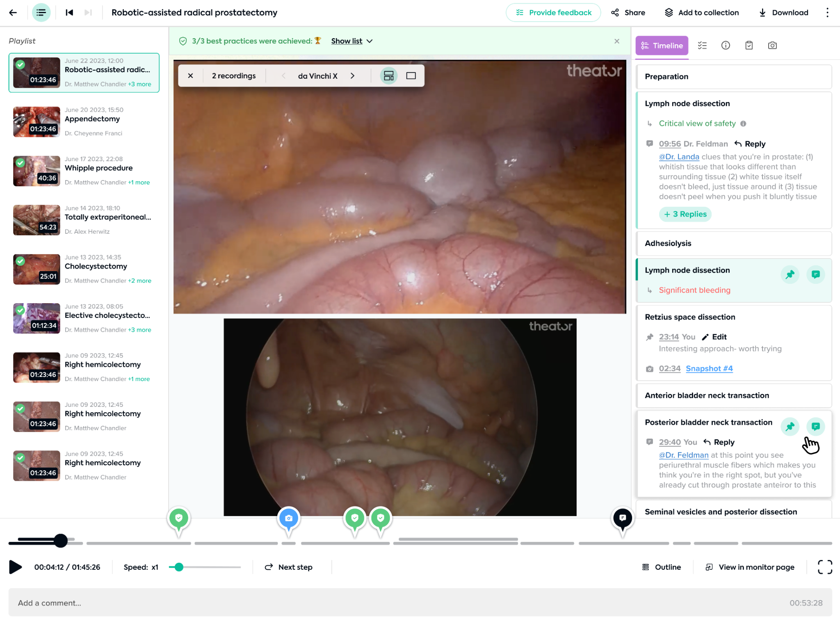The image size is (840, 628).
Task: Jump to the 02:34 snapshot timestamp
Action: tap(669, 369)
